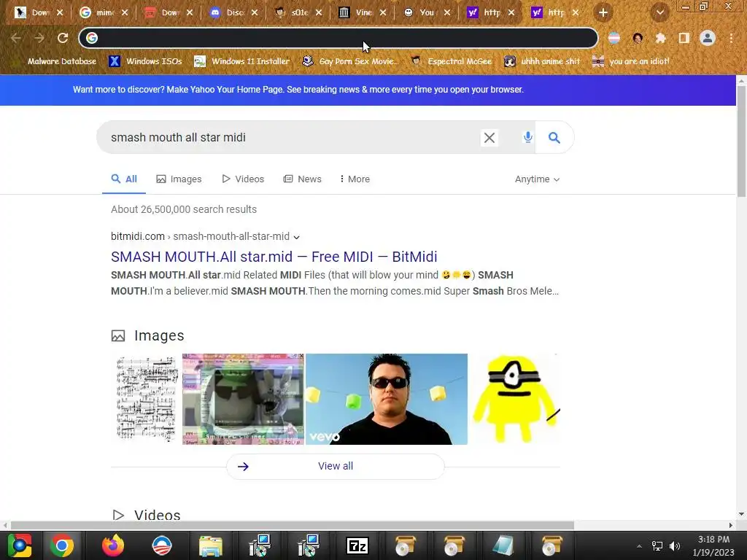Select the All search tab

tap(124, 179)
